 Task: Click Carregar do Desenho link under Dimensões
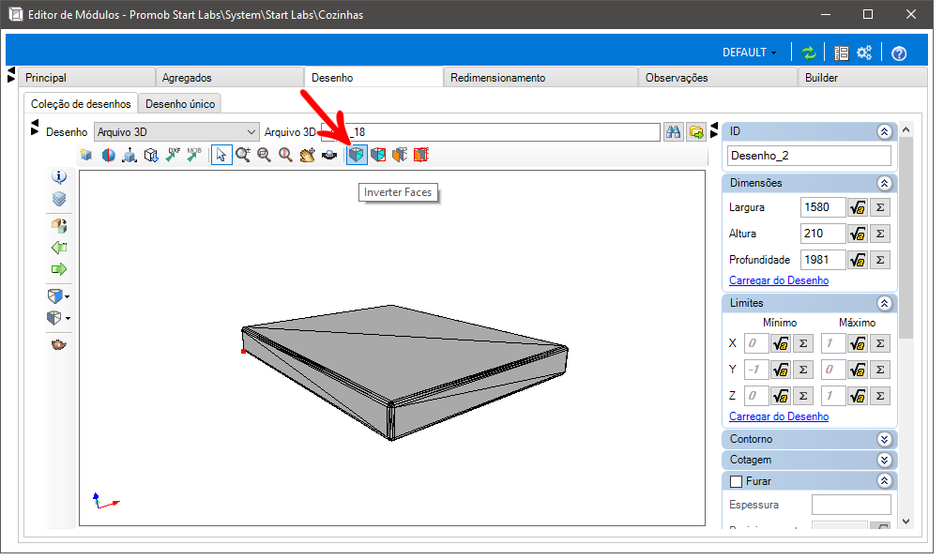779,280
